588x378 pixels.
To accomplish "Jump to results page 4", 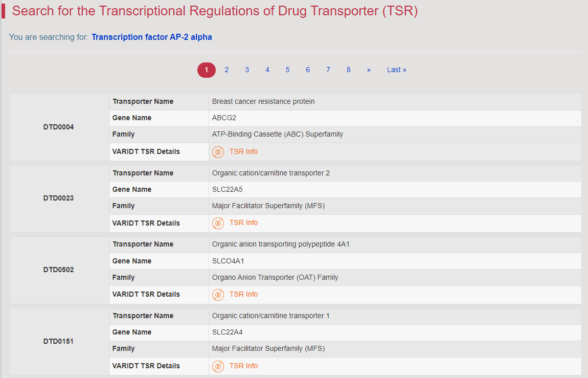I will coord(267,70).
